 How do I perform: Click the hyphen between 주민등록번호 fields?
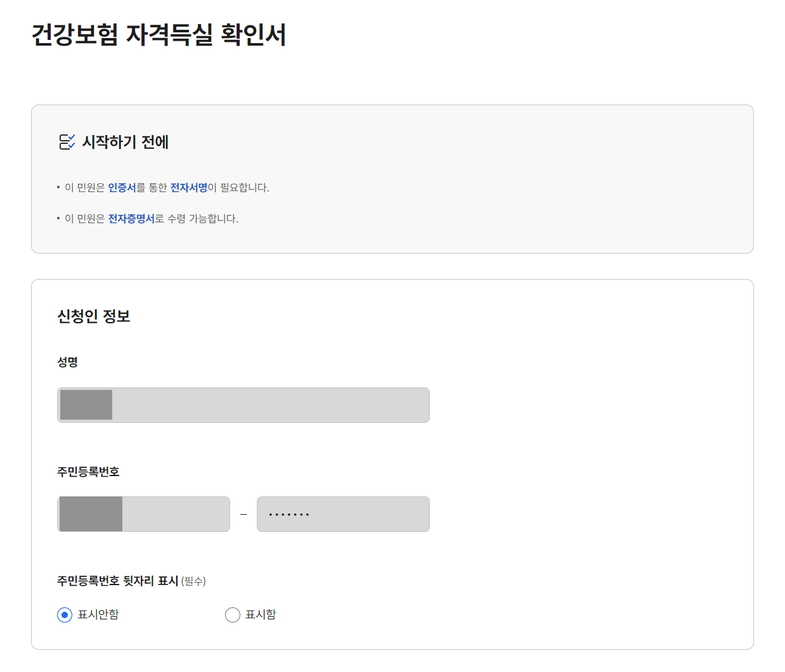(x=243, y=514)
